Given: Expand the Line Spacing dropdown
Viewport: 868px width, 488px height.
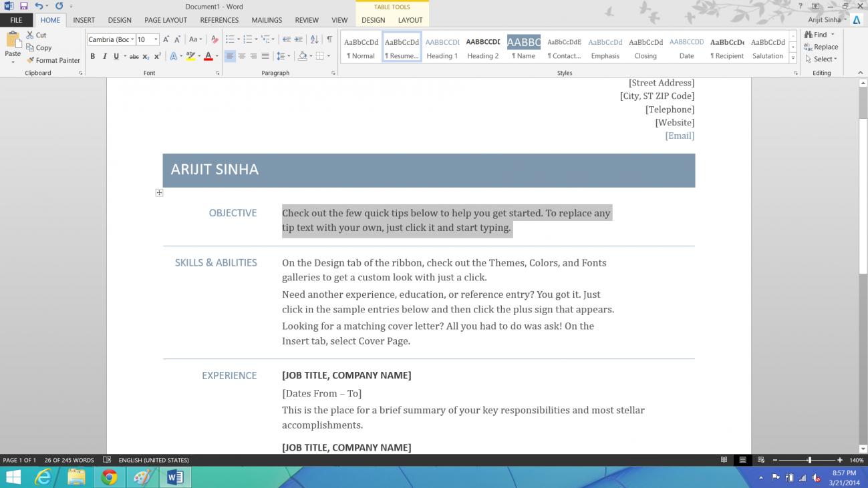Looking at the screenshot, I should 289,56.
